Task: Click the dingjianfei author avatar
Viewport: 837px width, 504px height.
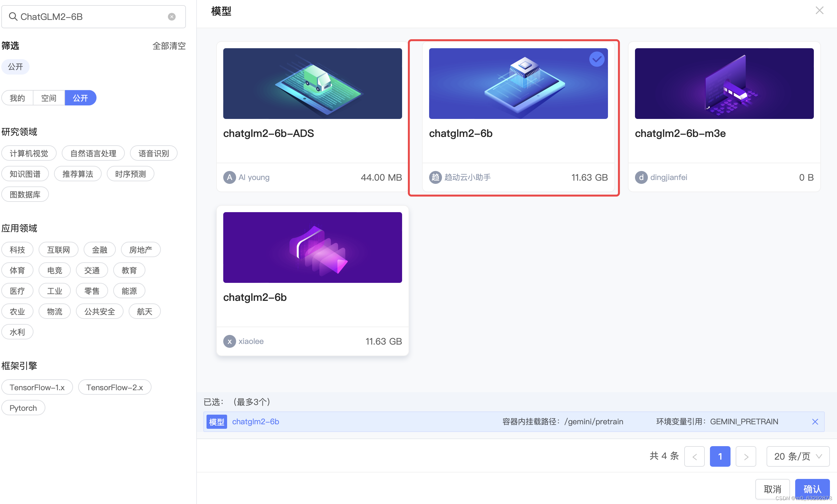Action: pyautogui.click(x=641, y=177)
